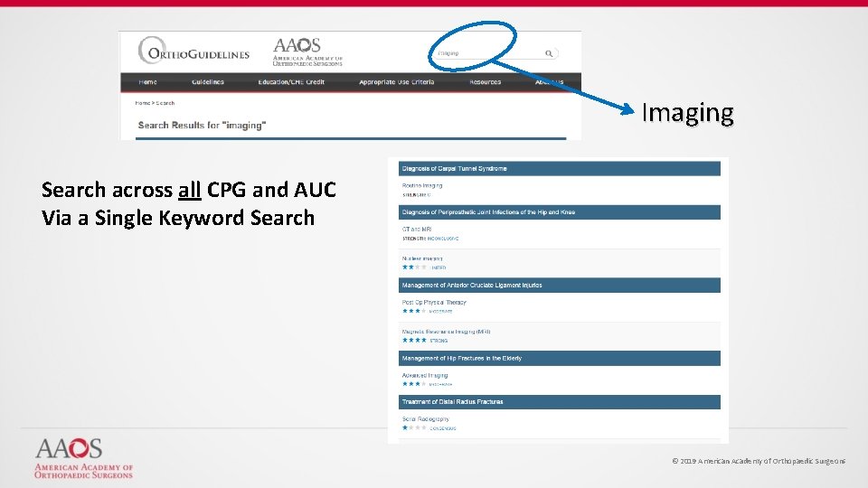
Task: Click the CT and MRI result link
Action: (x=416, y=229)
